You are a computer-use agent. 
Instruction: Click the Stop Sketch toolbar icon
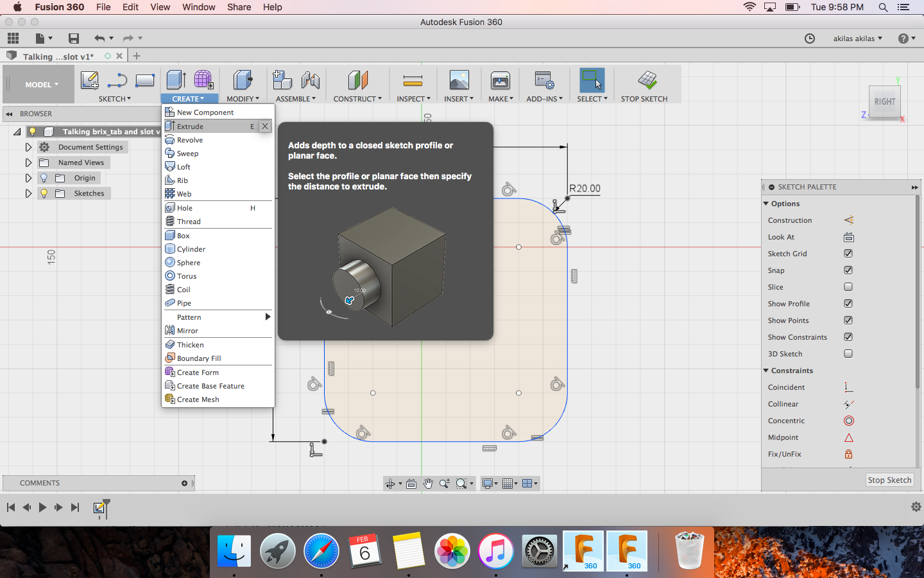(647, 81)
